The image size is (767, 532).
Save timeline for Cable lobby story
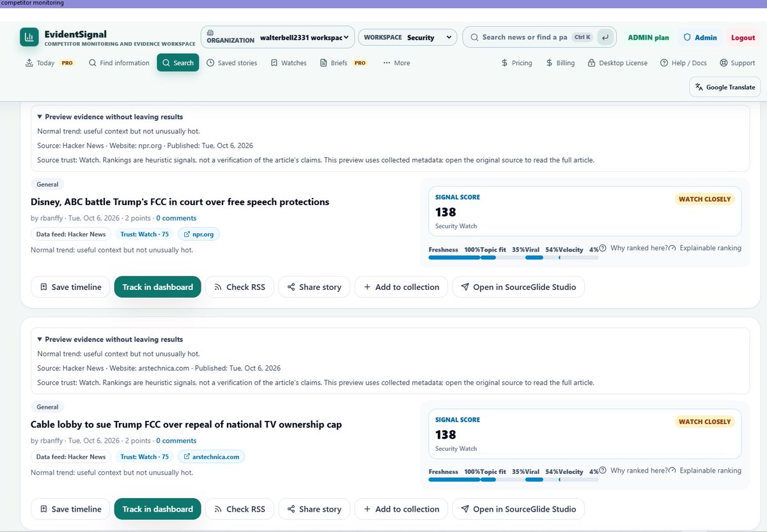coord(70,509)
